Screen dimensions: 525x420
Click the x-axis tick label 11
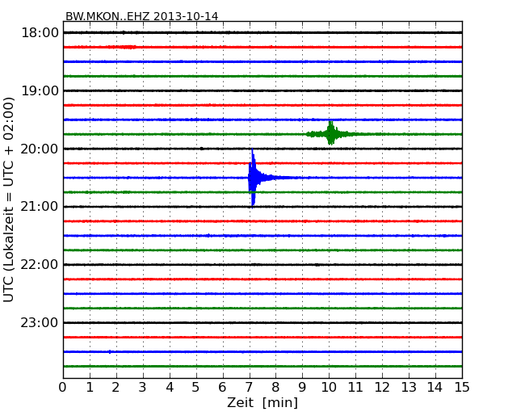(355, 388)
